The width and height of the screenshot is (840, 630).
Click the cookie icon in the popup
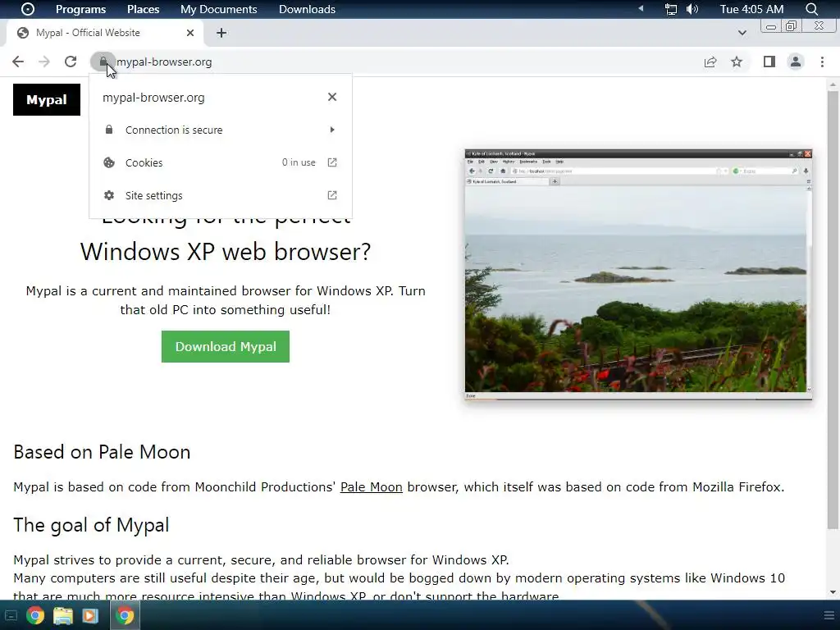pyautogui.click(x=109, y=162)
